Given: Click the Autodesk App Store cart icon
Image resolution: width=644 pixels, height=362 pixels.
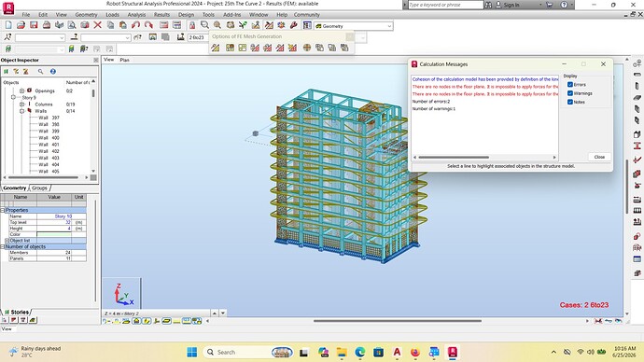Looking at the screenshot, I should pyautogui.click(x=549, y=5).
